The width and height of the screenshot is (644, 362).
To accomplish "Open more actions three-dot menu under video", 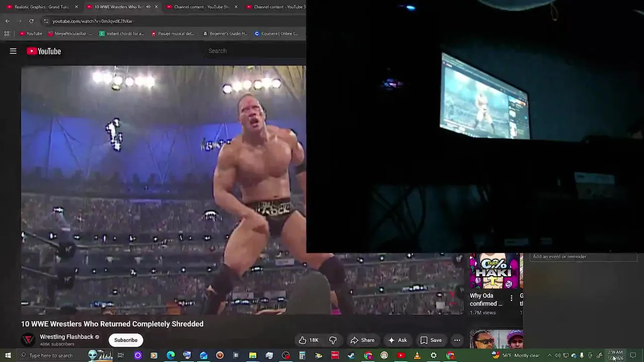I will [x=457, y=340].
